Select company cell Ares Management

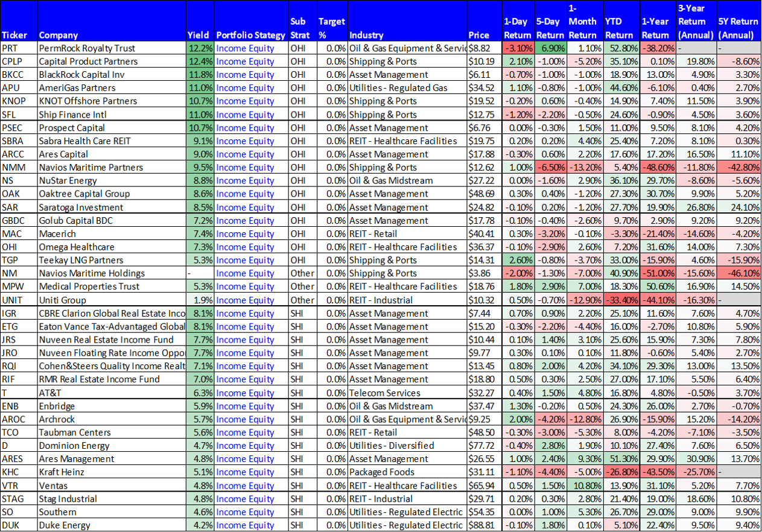(112, 459)
